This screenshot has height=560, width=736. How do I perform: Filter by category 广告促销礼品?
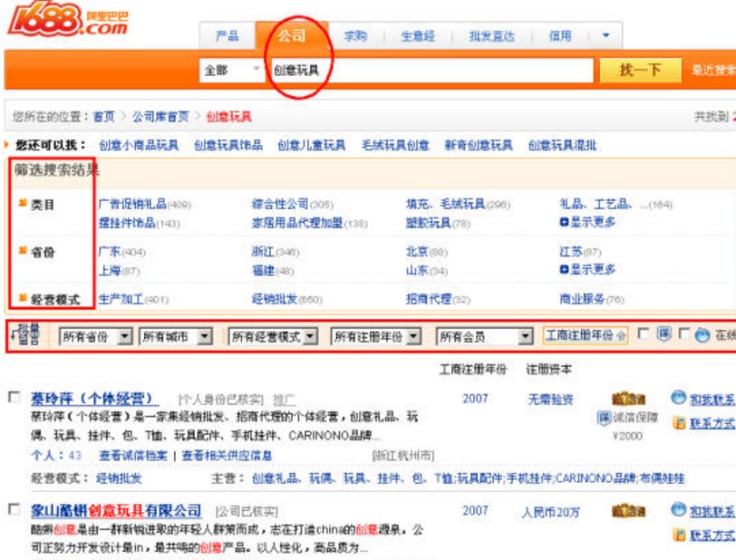point(132,204)
